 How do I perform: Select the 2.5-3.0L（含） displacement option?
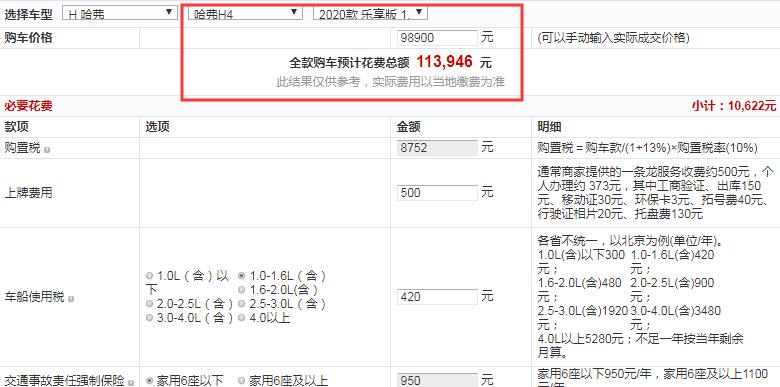click(x=242, y=303)
